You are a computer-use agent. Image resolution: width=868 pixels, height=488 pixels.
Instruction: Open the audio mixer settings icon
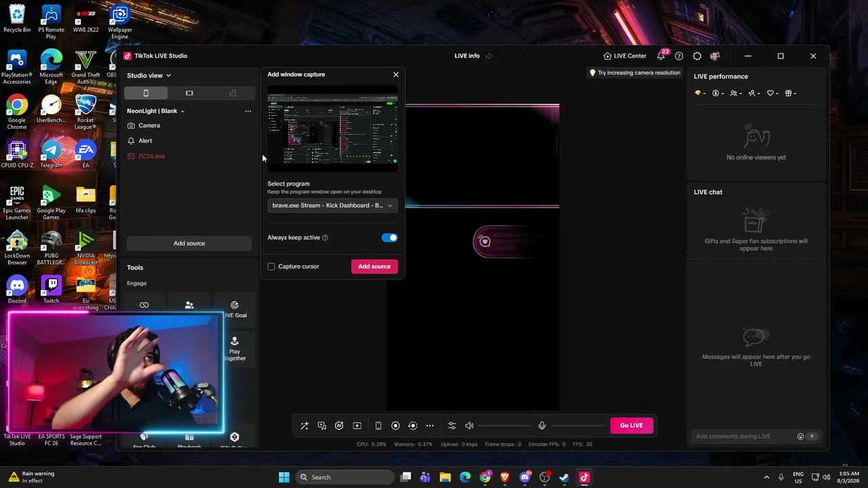click(x=452, y=426)
